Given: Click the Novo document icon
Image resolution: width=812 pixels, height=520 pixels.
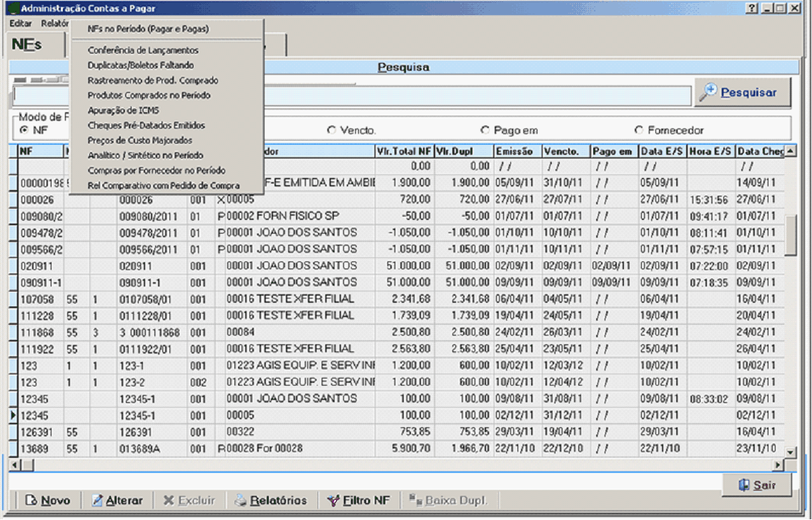Looking at the screenshot, I should [x=31, y=501].
